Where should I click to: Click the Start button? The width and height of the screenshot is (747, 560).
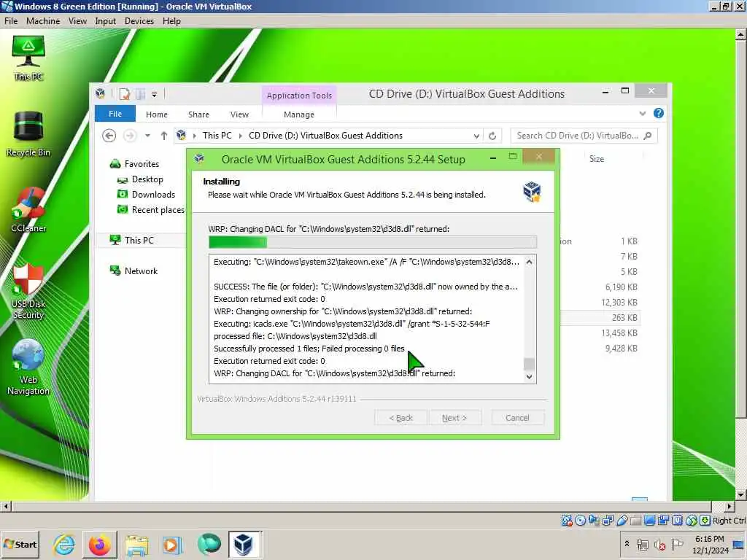click(x=20, y=544)
